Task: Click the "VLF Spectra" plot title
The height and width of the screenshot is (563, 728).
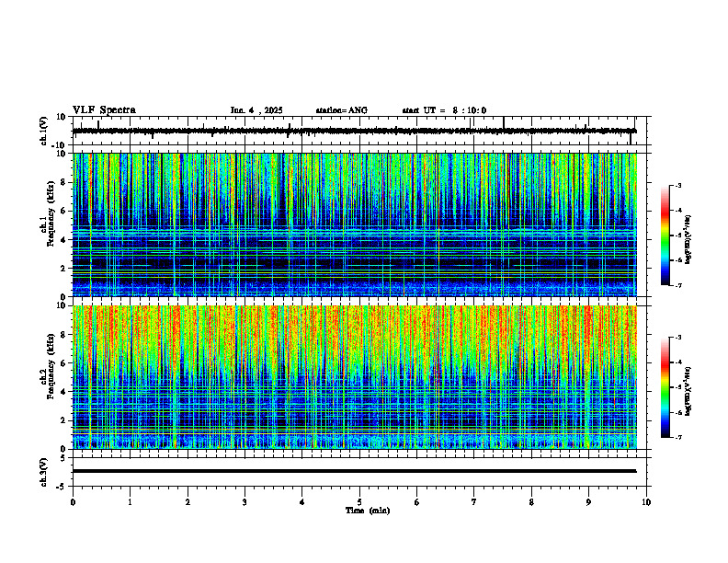Action: click(x=104, y=110)
